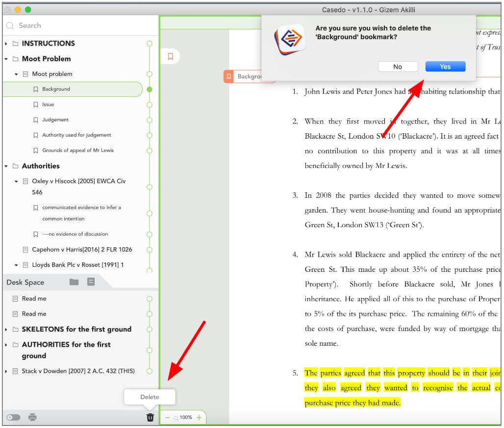
Task: Open Capehorn v Harris[2016] 2 FLR 1026
Action: [82, 249]
